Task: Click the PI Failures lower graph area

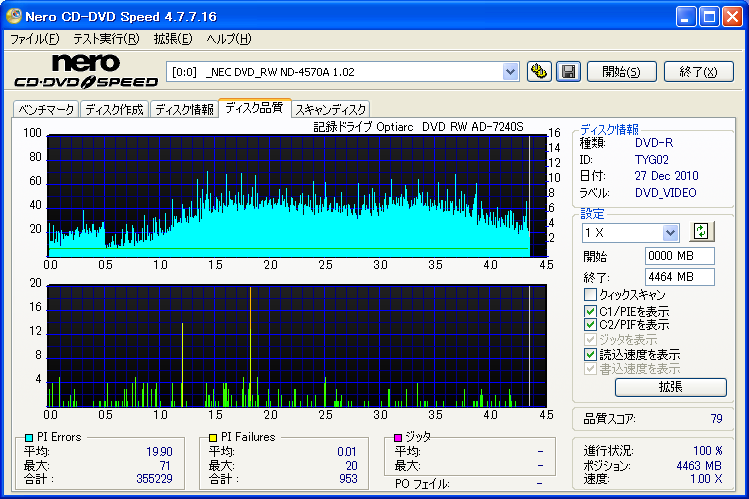Action: tap(297, 346)
